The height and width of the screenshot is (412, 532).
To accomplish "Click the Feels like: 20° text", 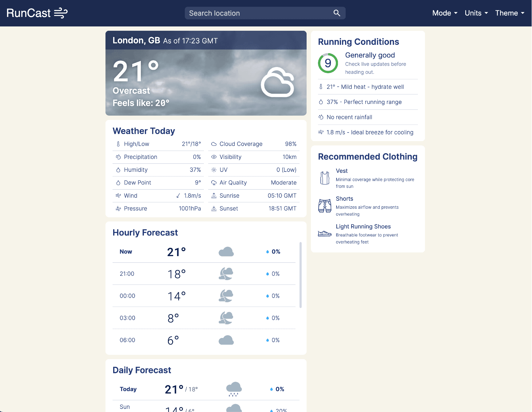I will pyautogui.click(x=141, y=103).
